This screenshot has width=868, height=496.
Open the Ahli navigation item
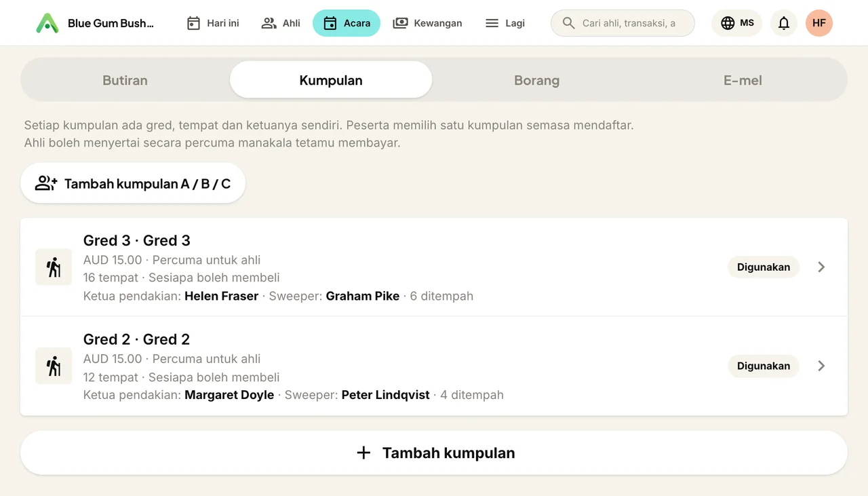coord(281,23)
